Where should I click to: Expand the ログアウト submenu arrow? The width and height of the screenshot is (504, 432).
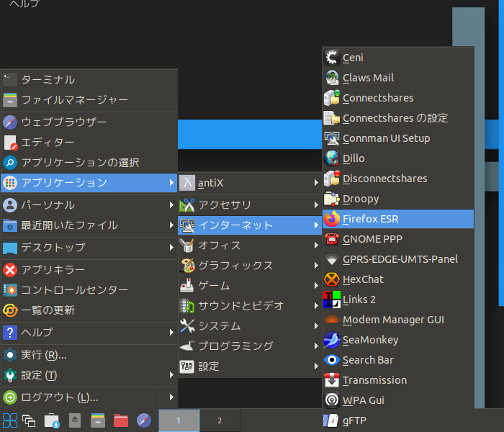pyautogui.click(x=171, y=397)
